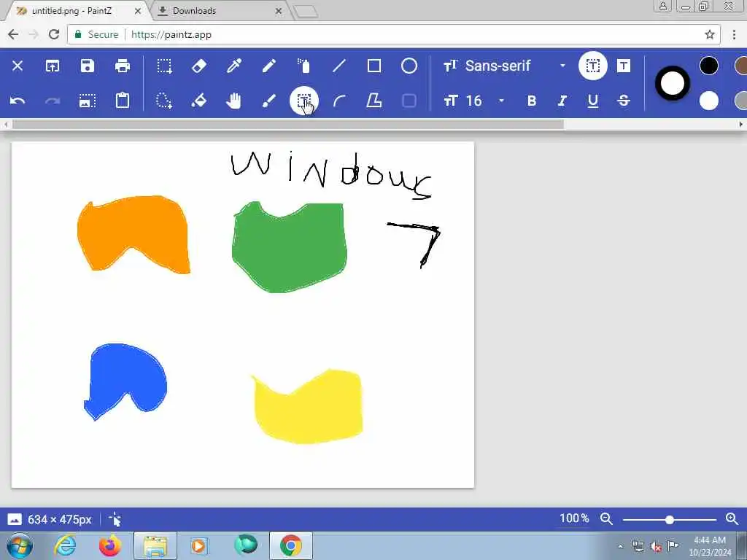Screen dimensions: 747x560
Task: Click the current color indicator circle
Action: 672,83
